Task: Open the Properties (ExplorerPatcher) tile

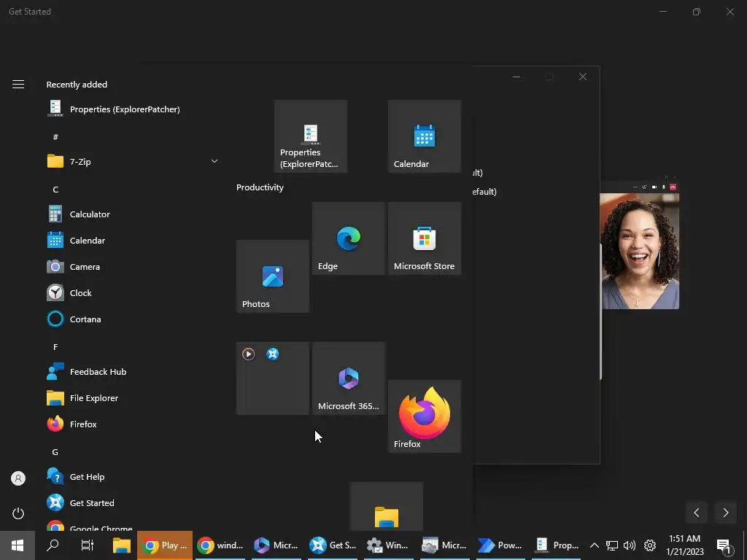Action: (311, 136)
